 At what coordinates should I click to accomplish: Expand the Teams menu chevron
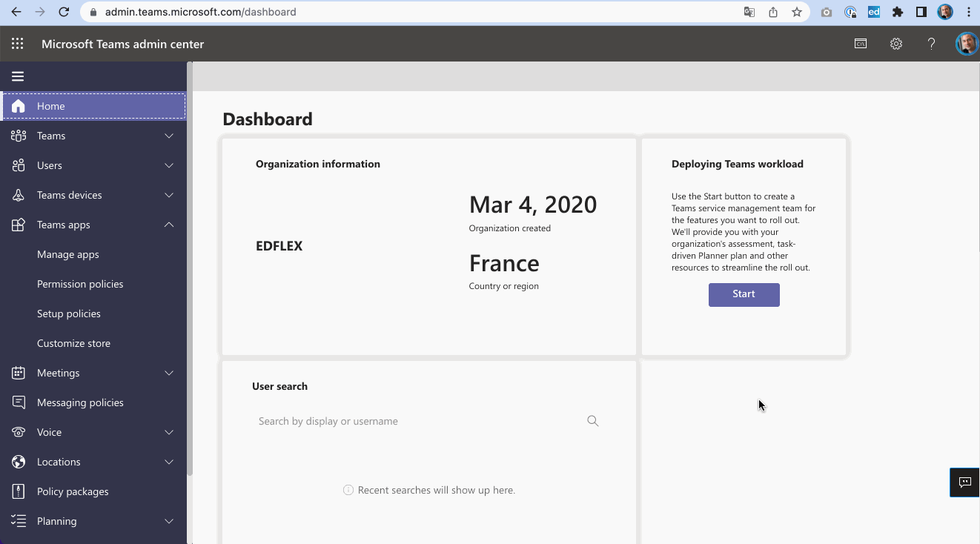pyautogui.click(x=169, y=136)
